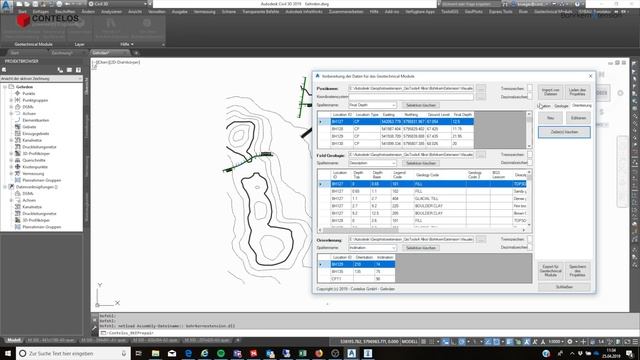Image resolution: width=640 pixels, height=360 pixels.
Task: Click the Gebiete tree icon
Action: pyautogui.click(x=18, y=127)
